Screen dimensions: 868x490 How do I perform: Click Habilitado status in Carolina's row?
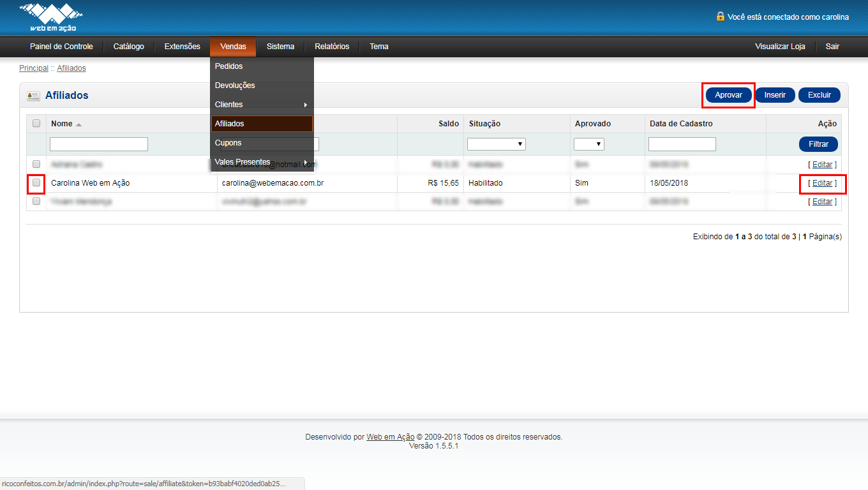[486, 183]
